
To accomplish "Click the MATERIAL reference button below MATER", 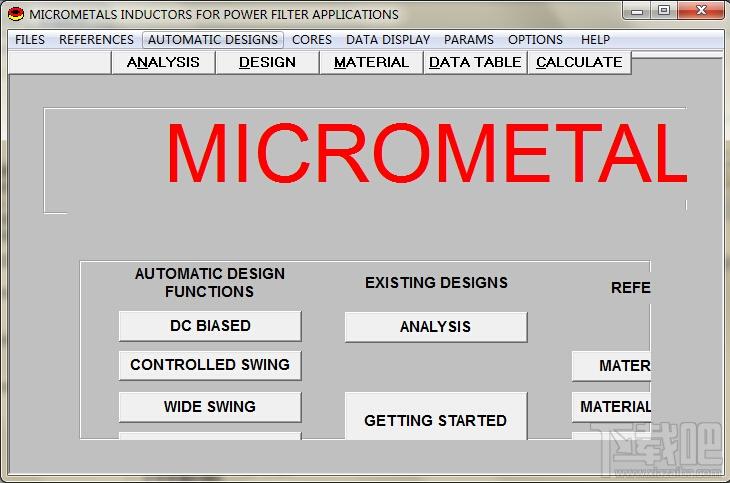I will click(x=611, y=407).
